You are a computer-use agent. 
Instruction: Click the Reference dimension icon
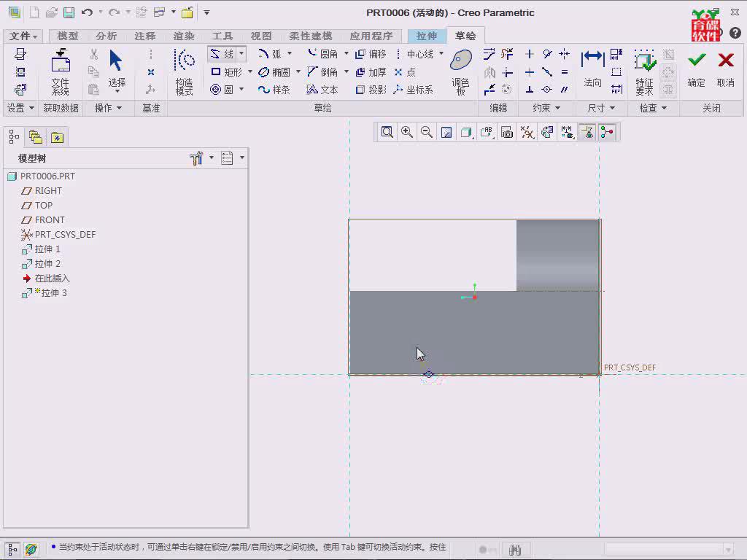click(x=616, y=90)
